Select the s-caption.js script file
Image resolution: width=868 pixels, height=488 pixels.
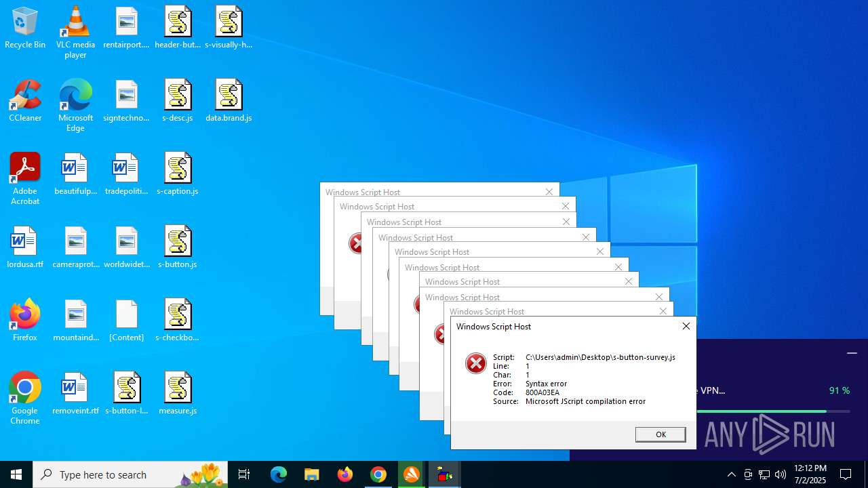coord(178,175)
